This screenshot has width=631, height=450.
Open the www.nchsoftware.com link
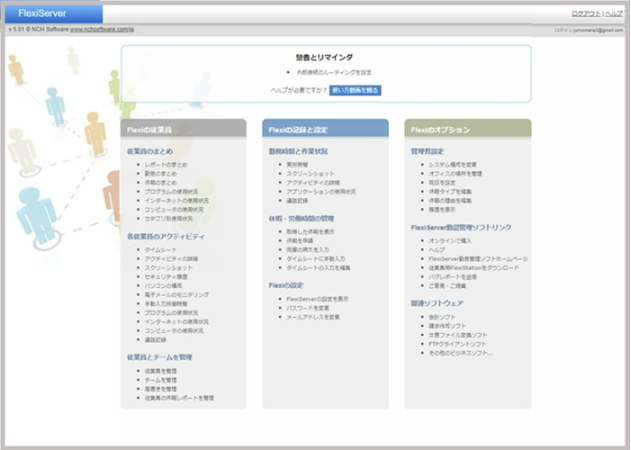109,30
